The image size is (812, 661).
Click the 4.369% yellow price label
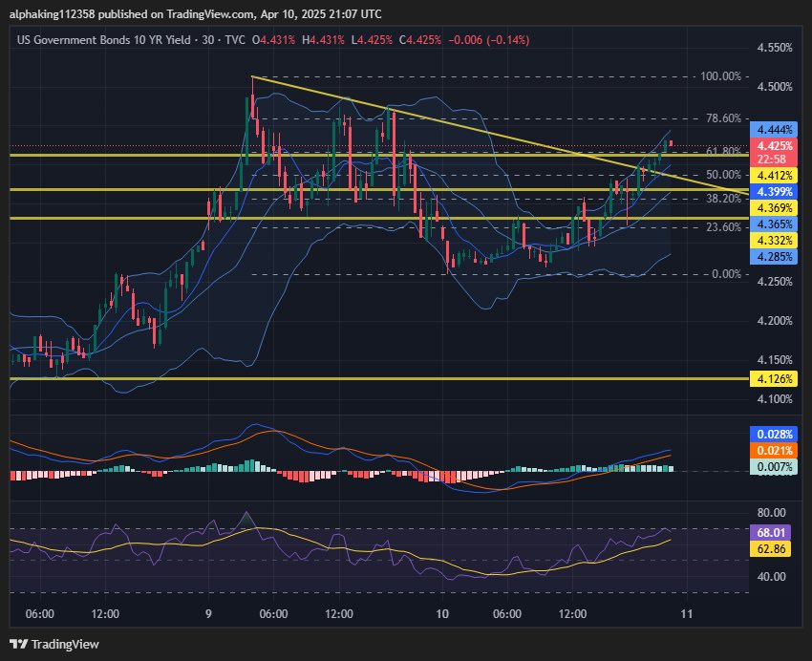tap(774, 208)
